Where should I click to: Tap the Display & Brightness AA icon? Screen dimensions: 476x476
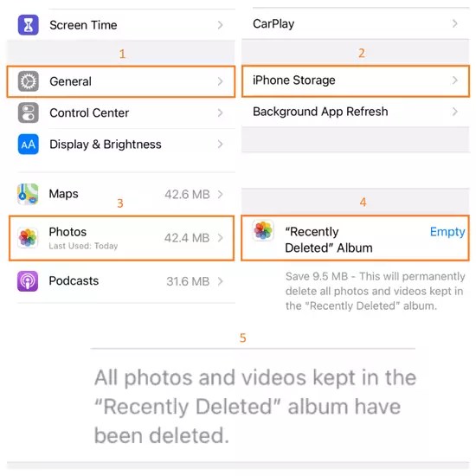coord(28,145)
